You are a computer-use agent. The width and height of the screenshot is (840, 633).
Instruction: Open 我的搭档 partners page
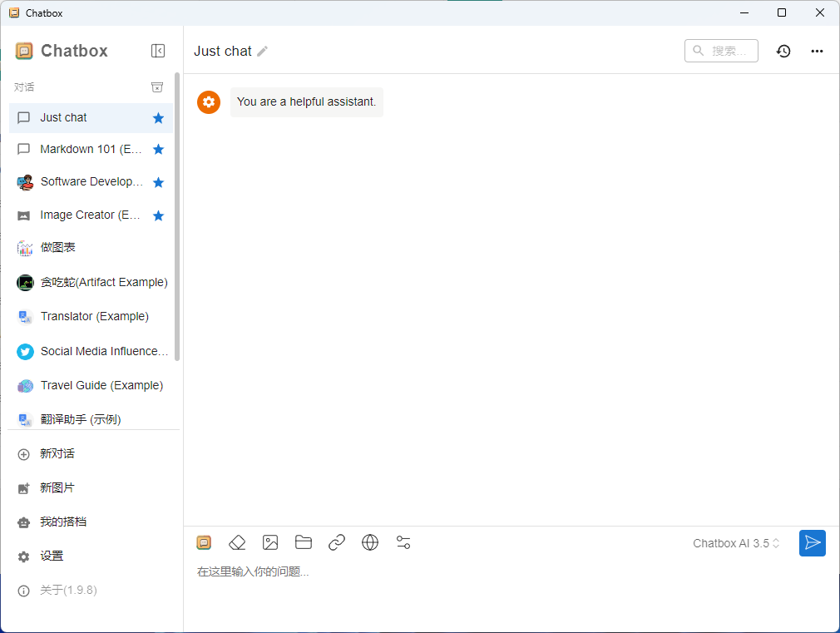pyautogui.click(x=91, y=522)
